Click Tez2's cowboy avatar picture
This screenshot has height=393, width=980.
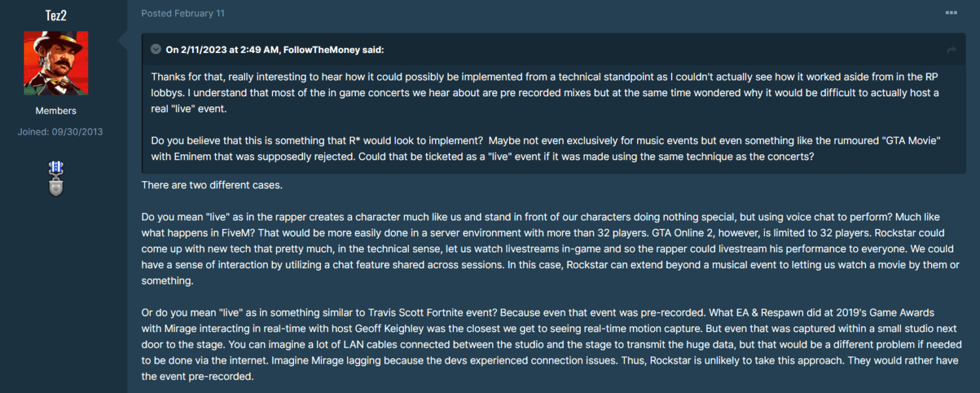(56, 63)
